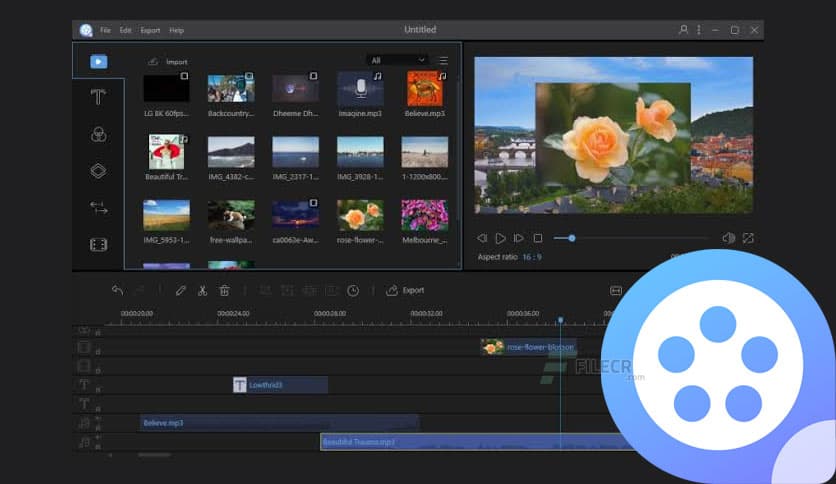Toggle the media list view icon
Screen dimensions: 836x484
pyautogui.click(x=443, y=61)
